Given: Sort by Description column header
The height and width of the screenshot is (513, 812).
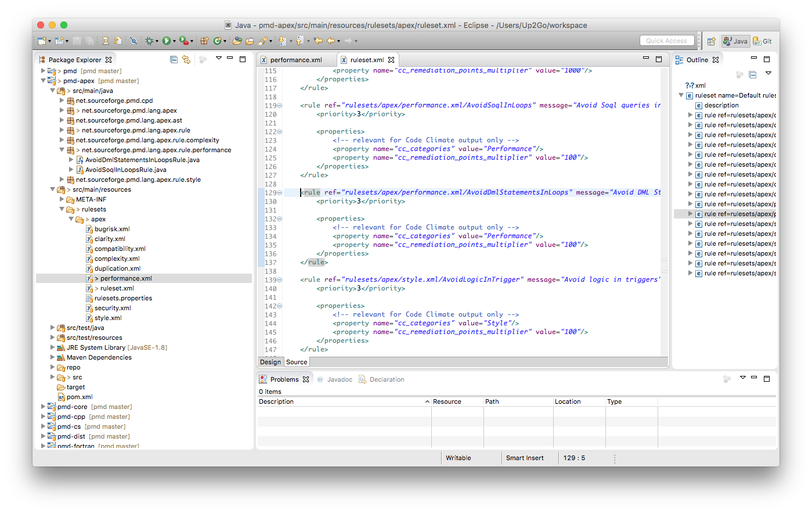Looking at the screenshot, I should point(344,401).
